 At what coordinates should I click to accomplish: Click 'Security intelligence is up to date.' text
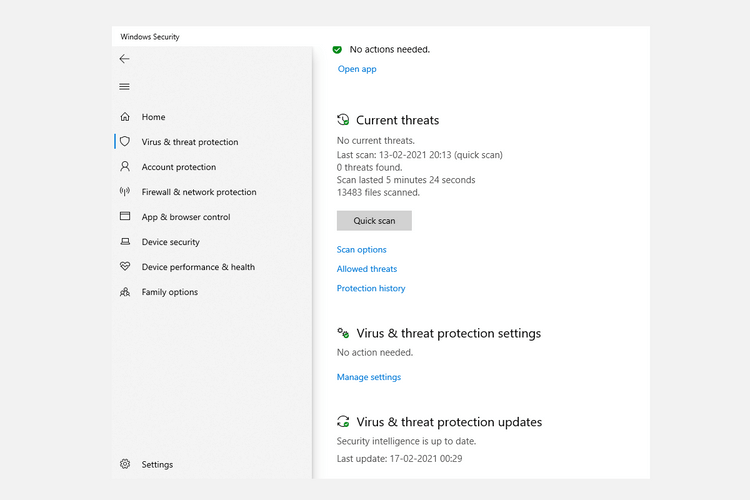click(x=406, y=441)
